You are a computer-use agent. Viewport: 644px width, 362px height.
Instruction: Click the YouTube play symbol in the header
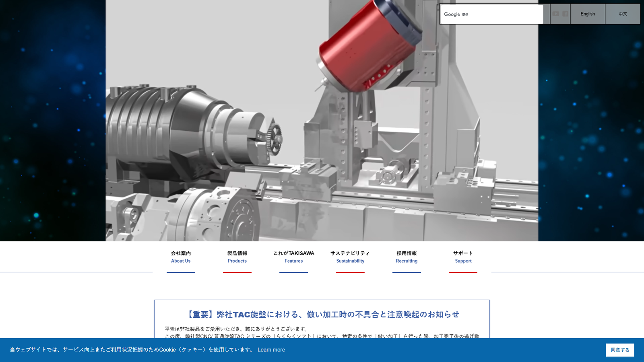click(555, 14)
